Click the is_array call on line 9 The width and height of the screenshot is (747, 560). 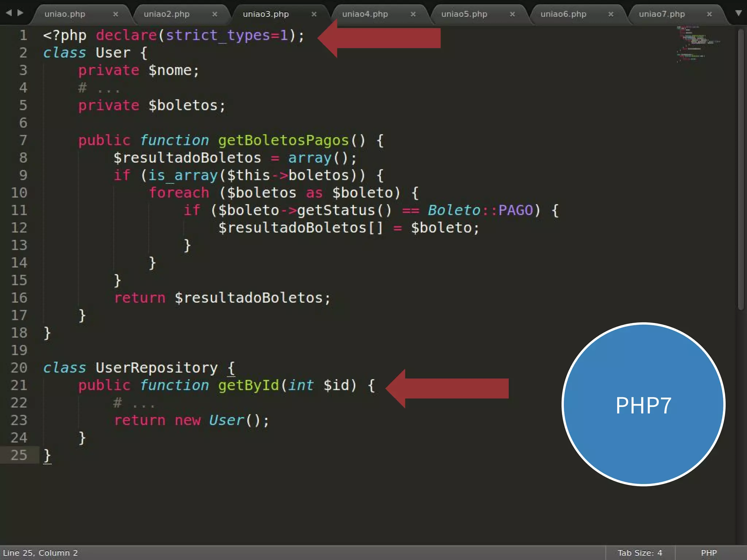click(183, 175)
